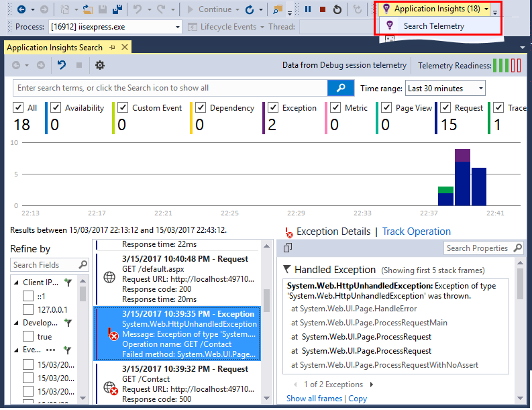Viewport: 532px width, 410px height.
Task: Click the Break All pause icon
Action: click(308, 9)
